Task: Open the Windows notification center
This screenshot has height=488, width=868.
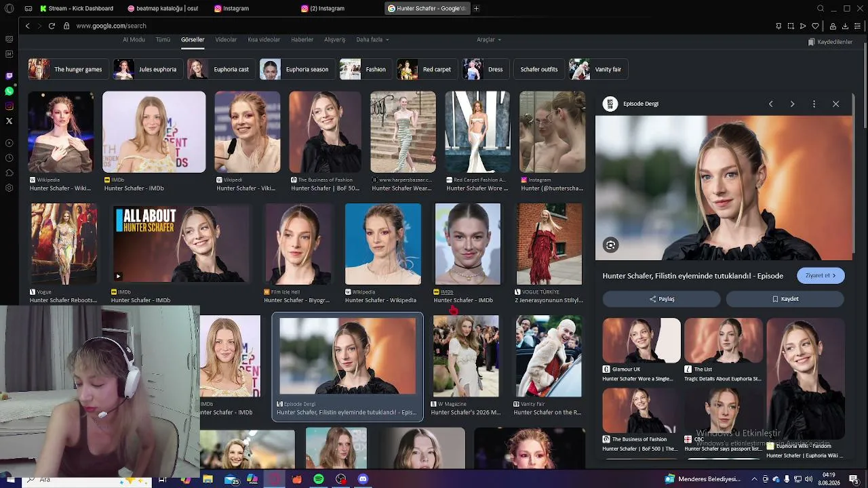Action: [x=854, y=479]
